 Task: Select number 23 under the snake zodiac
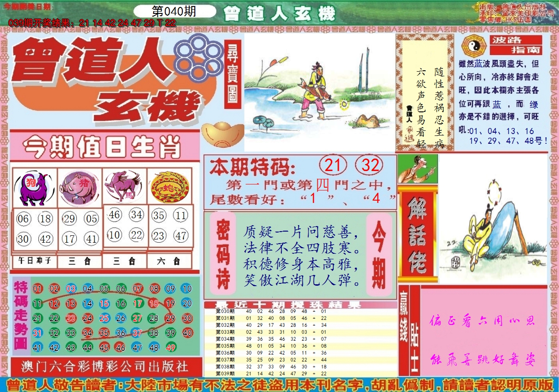[159, 236]
